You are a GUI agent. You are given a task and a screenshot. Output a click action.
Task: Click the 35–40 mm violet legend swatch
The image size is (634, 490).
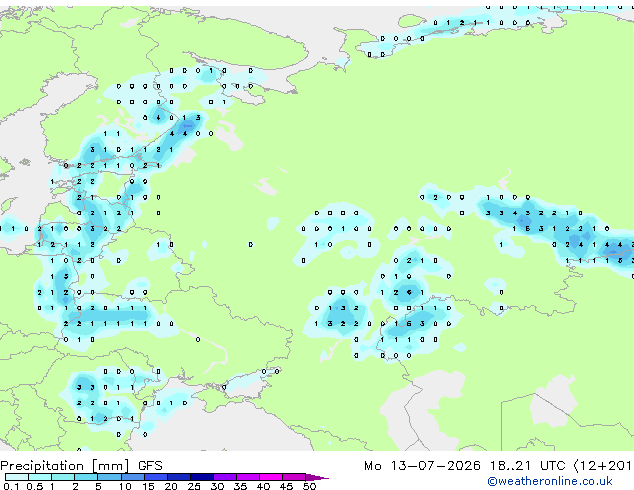[x=247, y=477]
